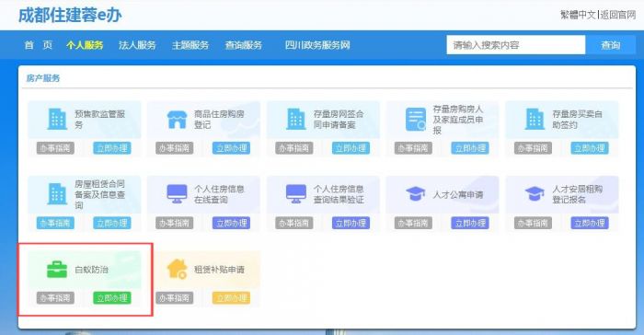Focus the 请输入搜索内容 search field
Image resolution: width=644 pixels, height=335 pixels.
(516, 45)
